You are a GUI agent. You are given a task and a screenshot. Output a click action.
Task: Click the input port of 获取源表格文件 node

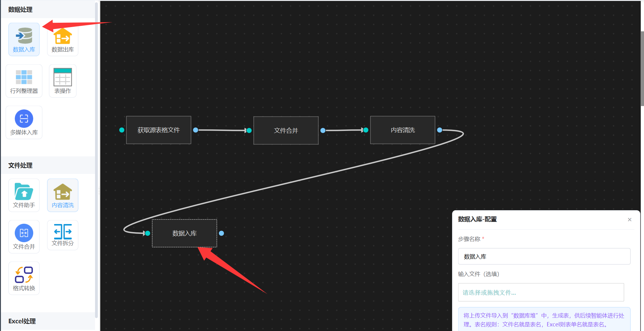(122, 130)
